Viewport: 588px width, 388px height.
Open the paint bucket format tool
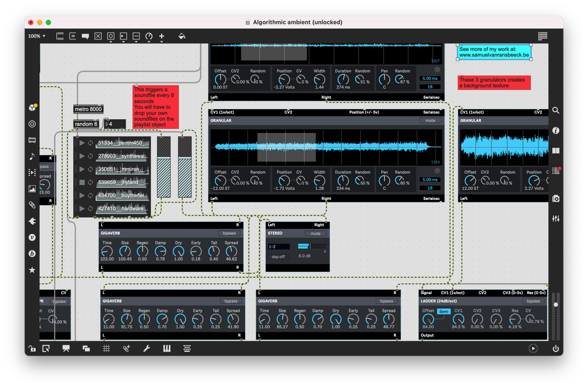[182, 36]
